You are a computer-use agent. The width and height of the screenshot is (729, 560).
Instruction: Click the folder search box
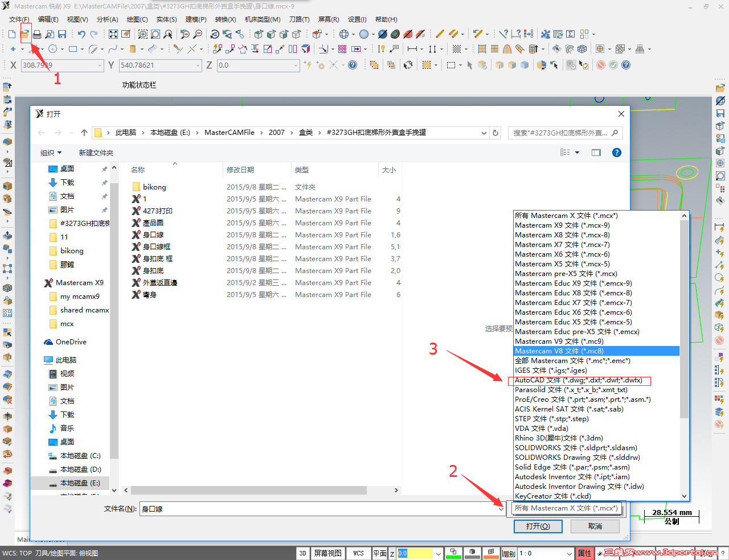click(x=565, y=133)
